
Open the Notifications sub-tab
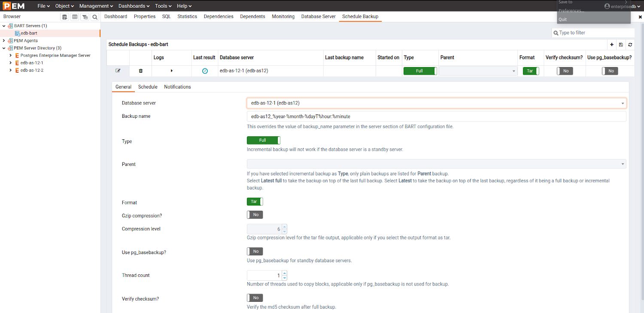[x=177, y=87]
